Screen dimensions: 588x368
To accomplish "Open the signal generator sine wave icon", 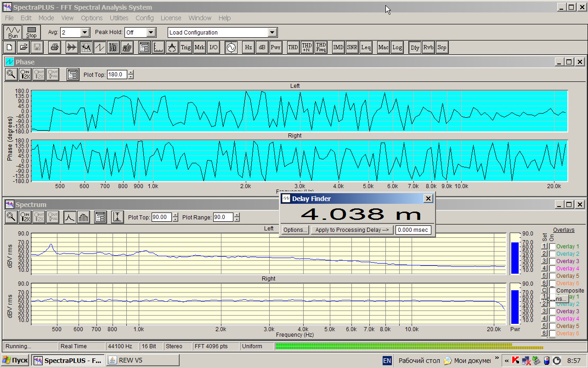I will pos(231,47).
